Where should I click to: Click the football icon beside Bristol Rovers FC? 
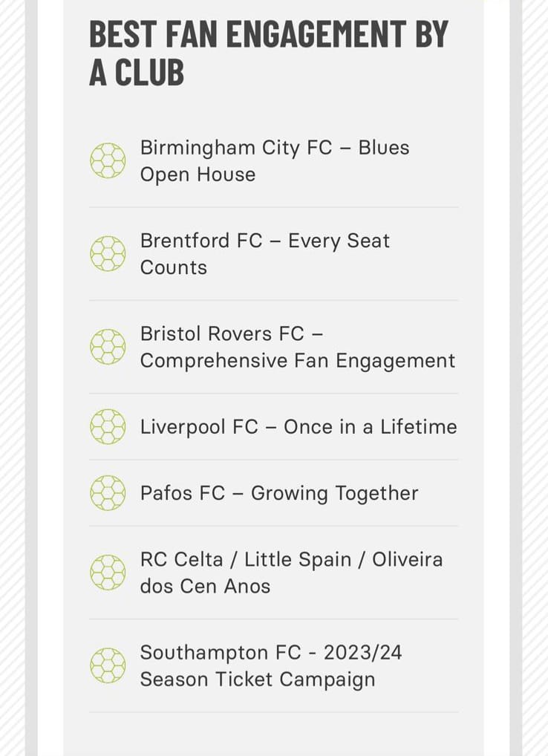tap(108, 347)
